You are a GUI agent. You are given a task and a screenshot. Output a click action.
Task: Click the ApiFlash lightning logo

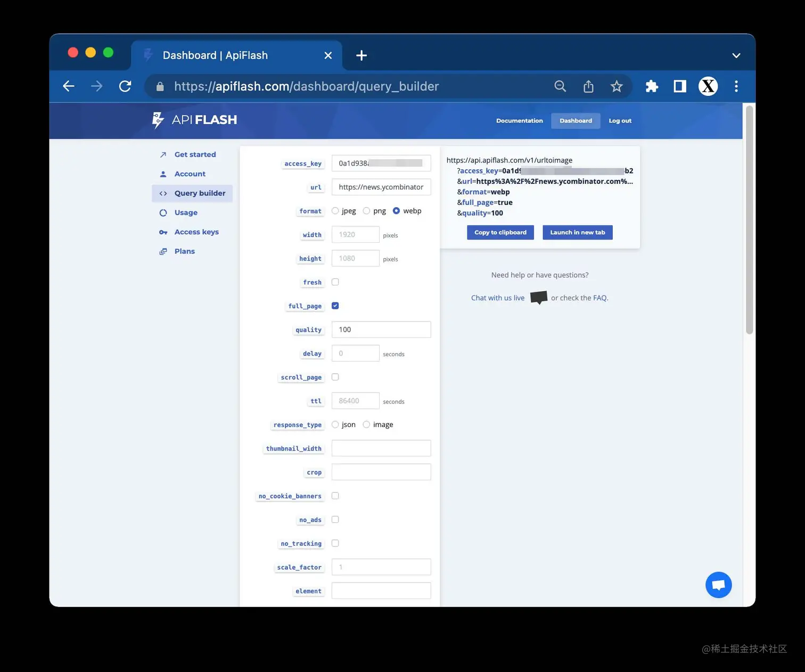[x=158, y=120]
